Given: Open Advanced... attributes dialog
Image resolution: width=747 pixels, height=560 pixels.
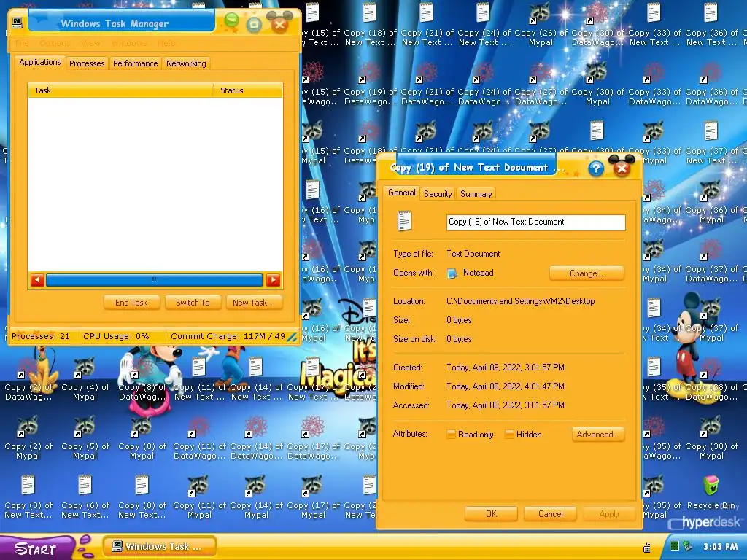Looking at the screenshot, I should tap(598, 435).
